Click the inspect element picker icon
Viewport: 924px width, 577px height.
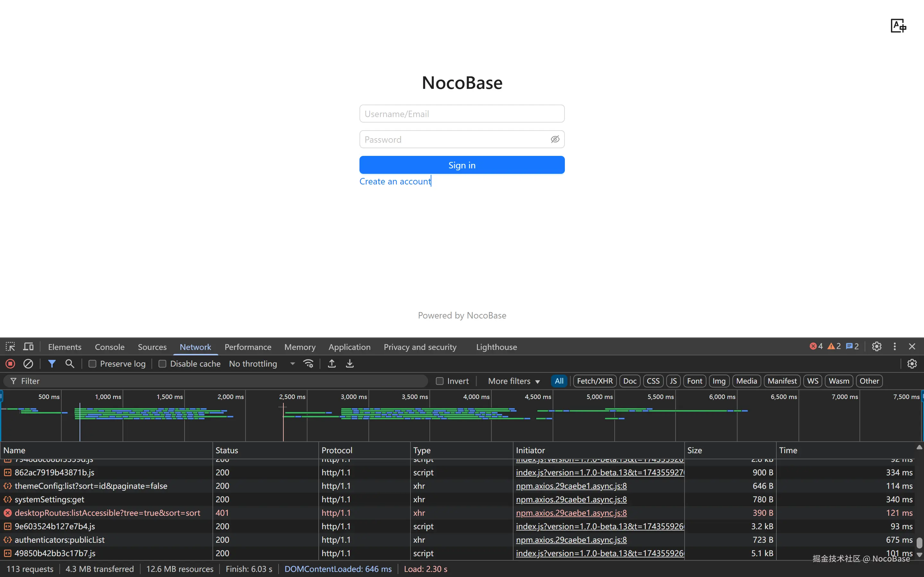point(10,346)
